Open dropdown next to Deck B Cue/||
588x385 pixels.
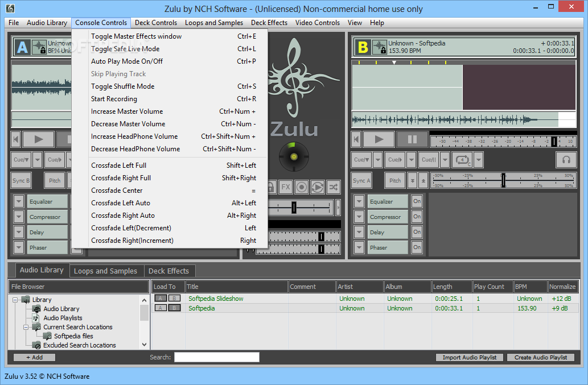point(445,160)
